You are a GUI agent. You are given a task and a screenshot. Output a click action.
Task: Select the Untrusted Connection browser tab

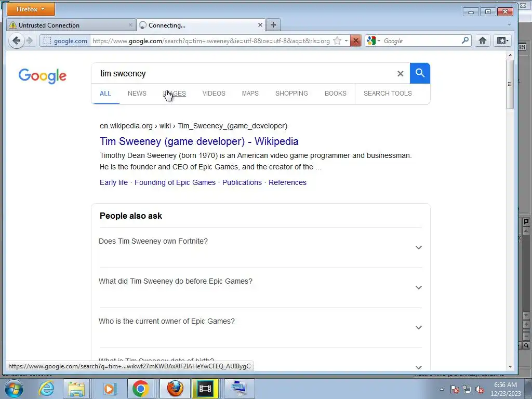pos(71,25)
